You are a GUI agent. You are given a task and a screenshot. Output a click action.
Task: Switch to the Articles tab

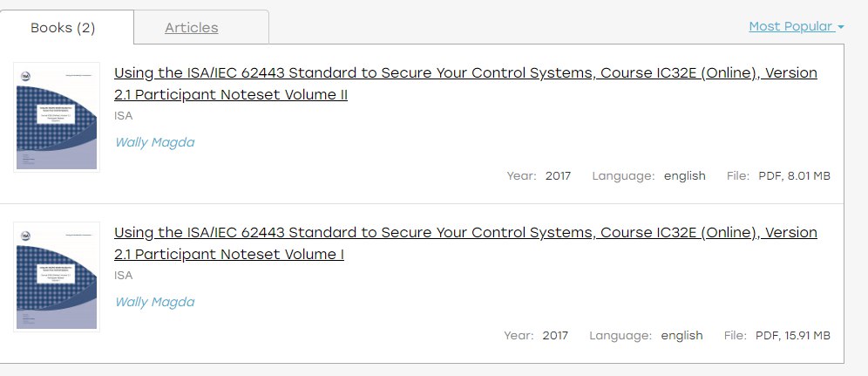(x=191, y=27)
